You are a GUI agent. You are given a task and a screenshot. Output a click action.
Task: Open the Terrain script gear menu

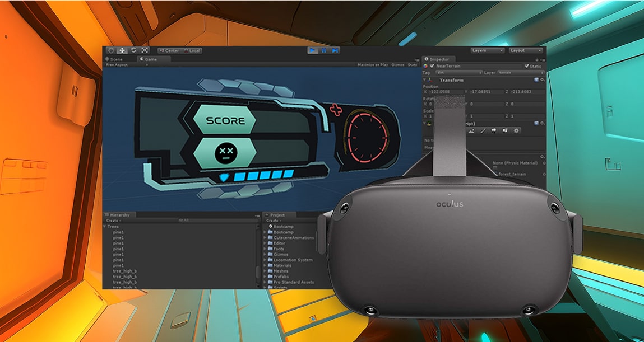click(x=542, y=123)
